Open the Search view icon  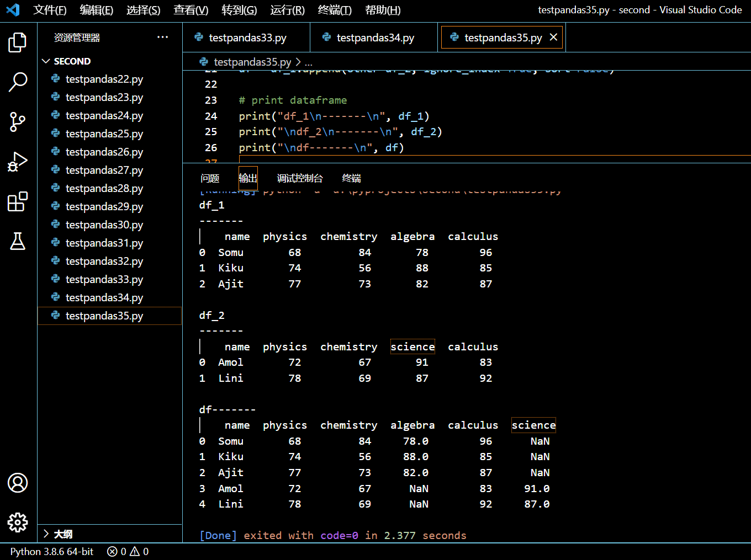click(18, 82)
